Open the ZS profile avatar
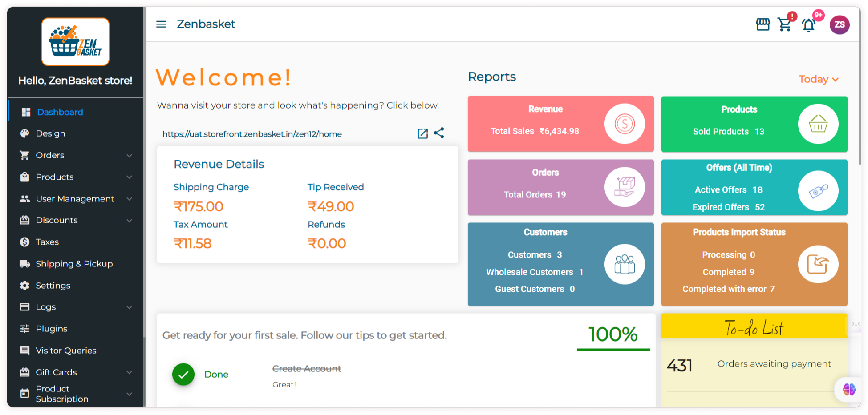Image resolution: width=868 pixels, height=415 pixels. (840, 24)
